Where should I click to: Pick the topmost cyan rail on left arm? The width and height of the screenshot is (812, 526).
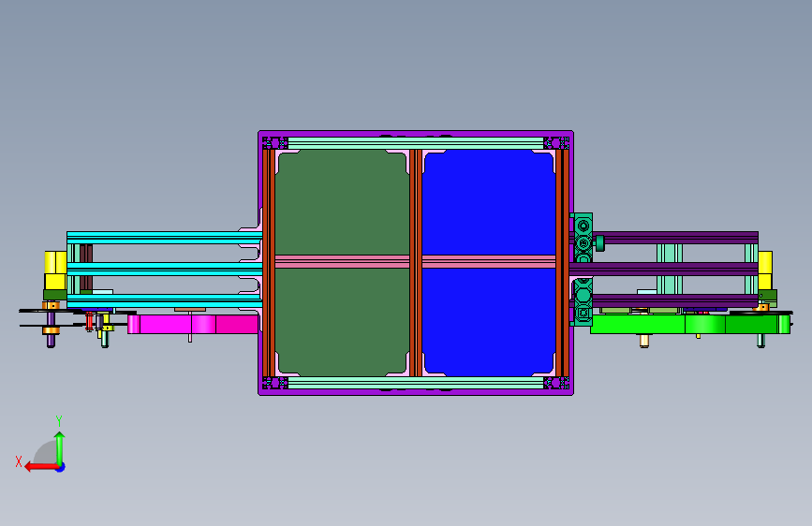tap(164, 238)
